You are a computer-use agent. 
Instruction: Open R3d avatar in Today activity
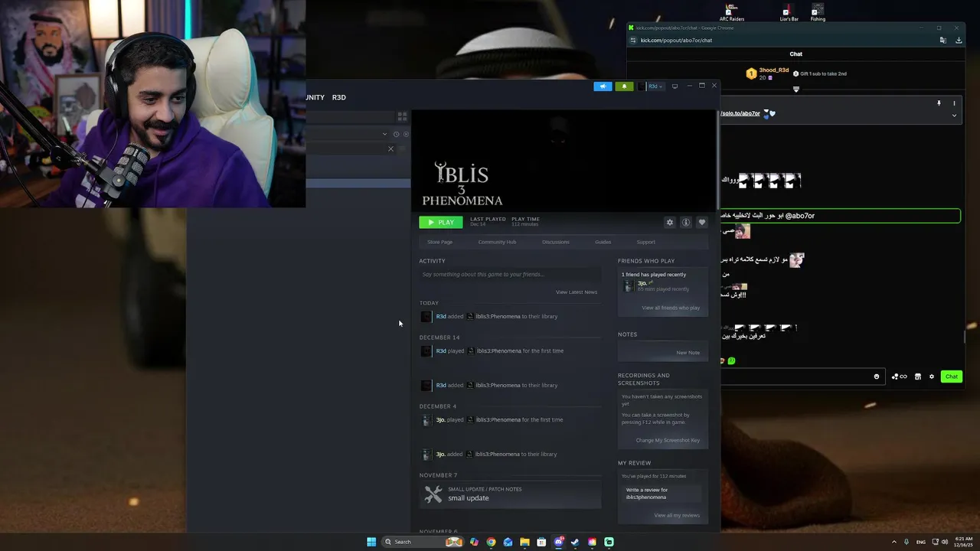tap(426, 317)
